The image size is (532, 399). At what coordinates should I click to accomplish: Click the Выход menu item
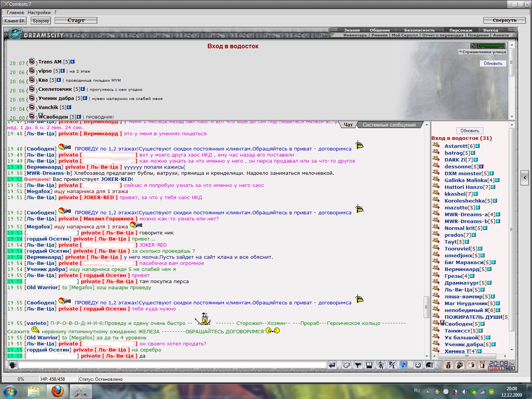click(491, 30)
